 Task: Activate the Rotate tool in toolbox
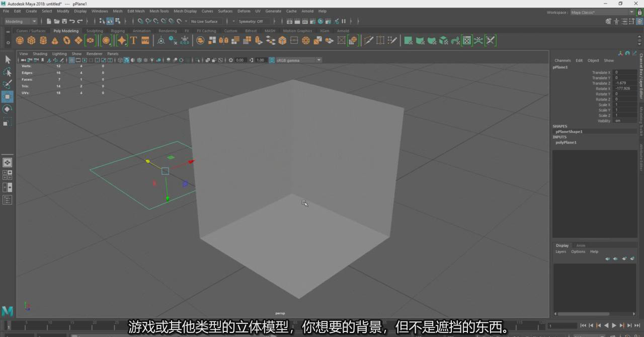pos(8,109)
